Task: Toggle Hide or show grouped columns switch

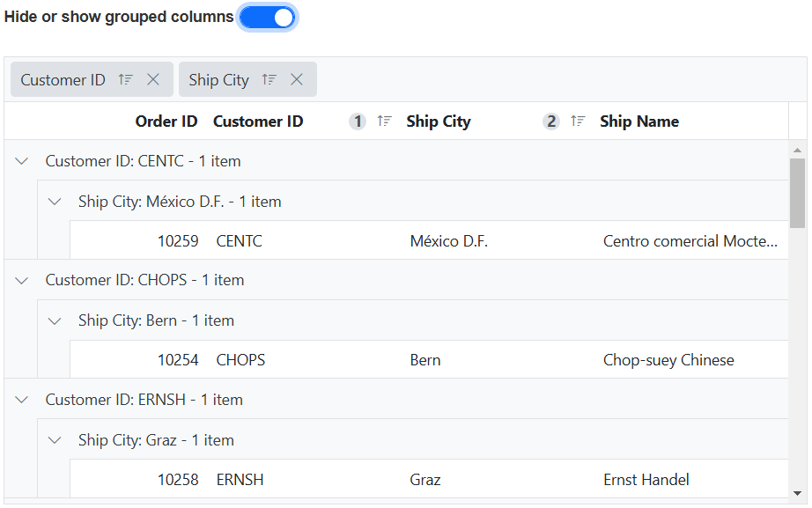Action: tap(268, 18)
